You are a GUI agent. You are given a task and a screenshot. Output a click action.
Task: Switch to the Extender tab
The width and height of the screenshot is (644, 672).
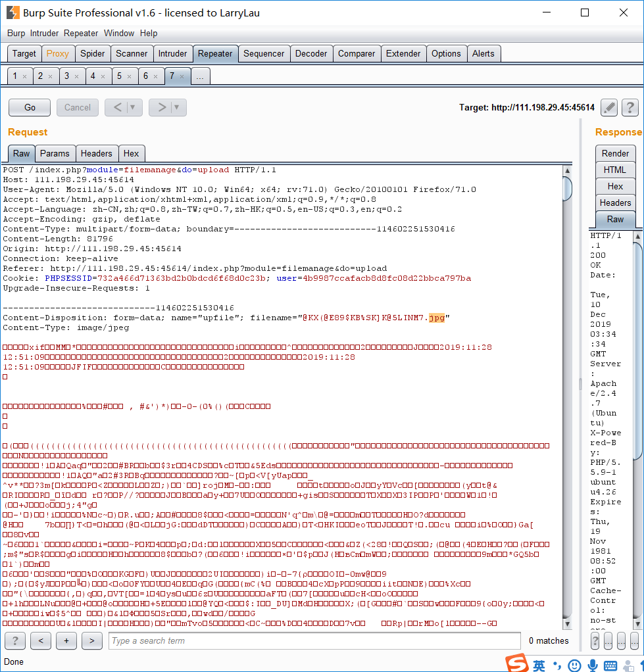point(403,54)
